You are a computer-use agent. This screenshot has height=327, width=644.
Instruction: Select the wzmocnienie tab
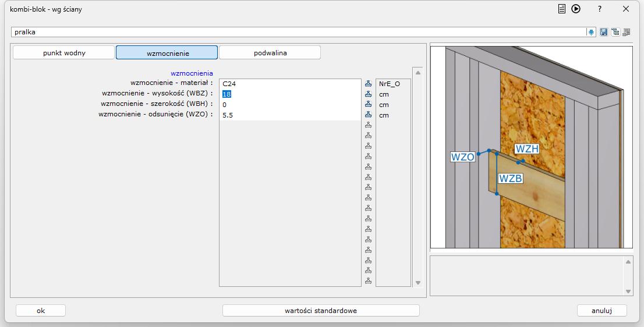[x=167, y=53]
